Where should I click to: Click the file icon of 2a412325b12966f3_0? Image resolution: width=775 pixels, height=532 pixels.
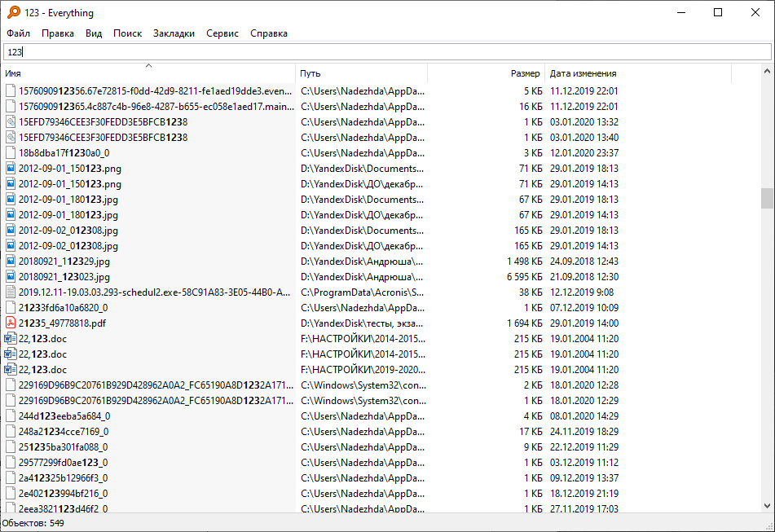11,477
